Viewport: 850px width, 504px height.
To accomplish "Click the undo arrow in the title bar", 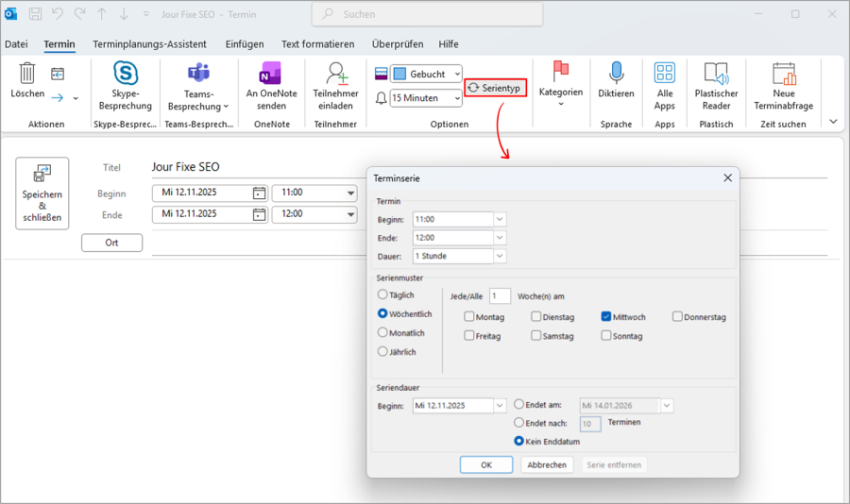I will (58, 14).
